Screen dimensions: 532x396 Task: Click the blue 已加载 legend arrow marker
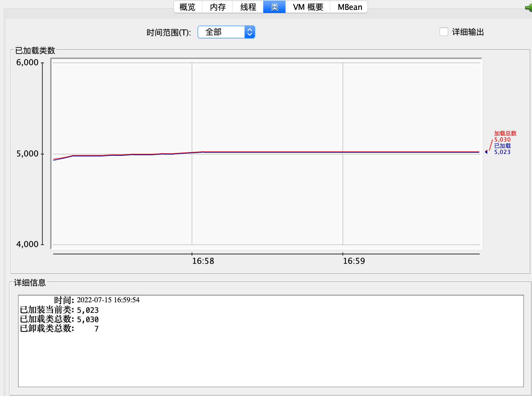486,152
